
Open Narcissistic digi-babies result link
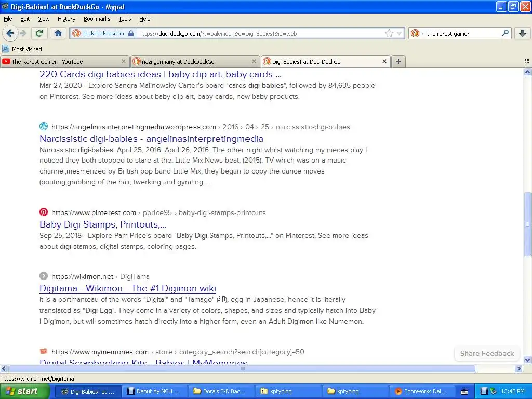click(x=151, y=138)
